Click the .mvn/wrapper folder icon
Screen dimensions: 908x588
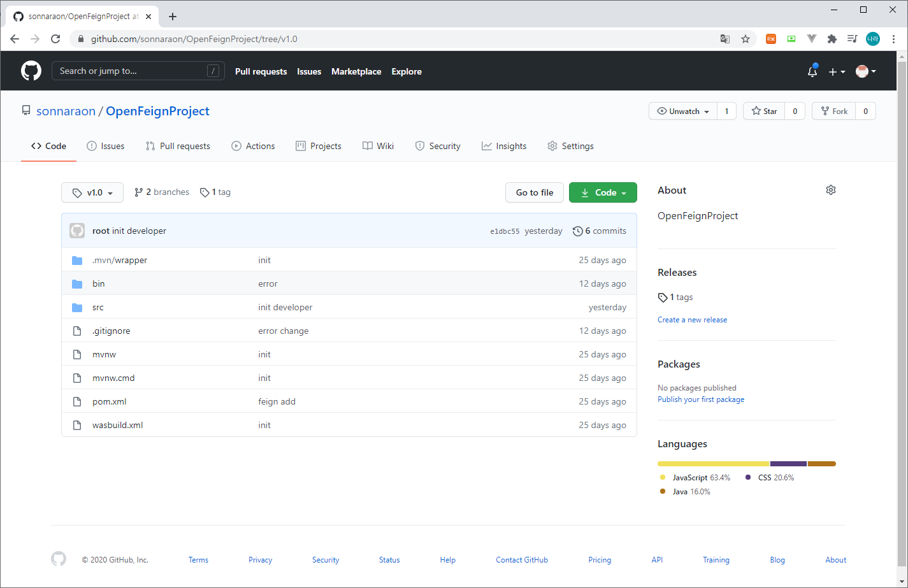pyautogui.click(x=77, y=260)
